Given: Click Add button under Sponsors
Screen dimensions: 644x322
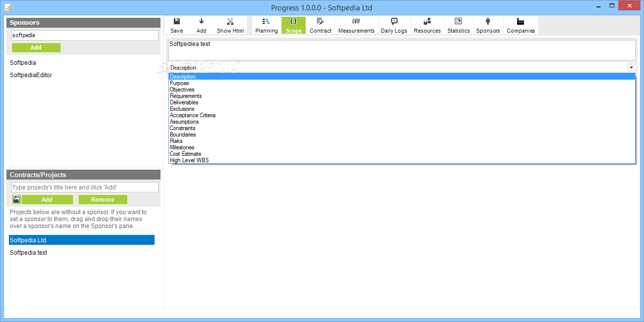Looking at the screenshot, I should (x=36, y=47).
